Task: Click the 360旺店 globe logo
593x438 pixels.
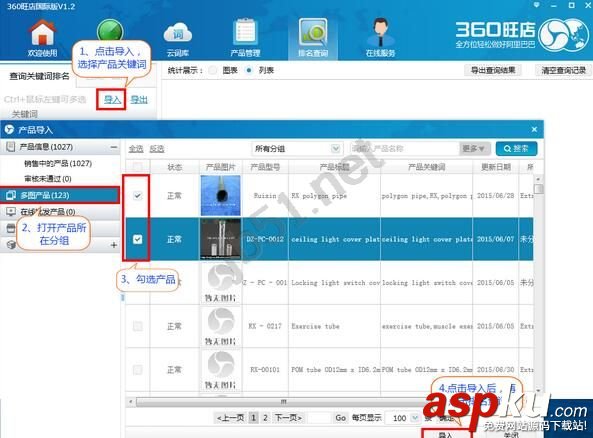Action: (x=564, y=36)
